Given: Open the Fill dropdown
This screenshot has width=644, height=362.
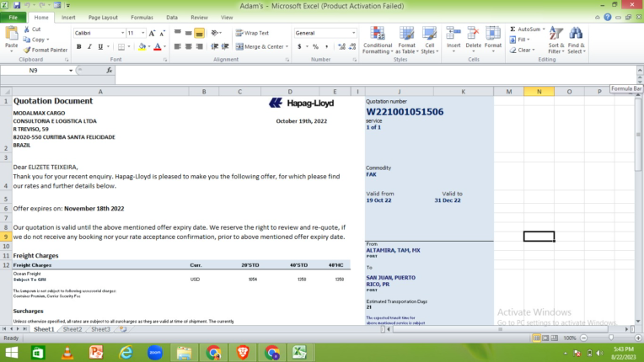Looking at the screenshot, I should (x=519, y=40).
